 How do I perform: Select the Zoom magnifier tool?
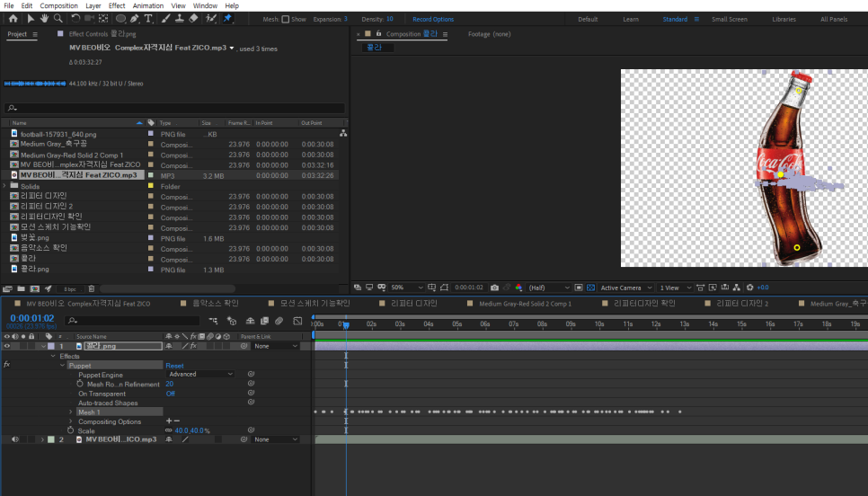coord(58,19)
